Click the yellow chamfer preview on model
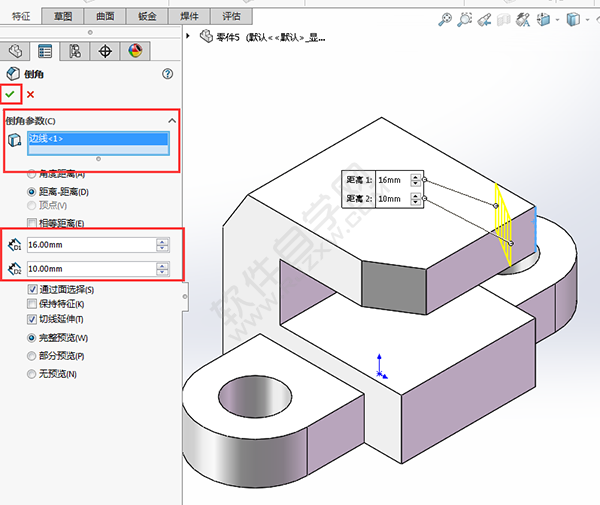Image resolution: width=600 pixels, height=505 pixels. [x=503, y=224]
